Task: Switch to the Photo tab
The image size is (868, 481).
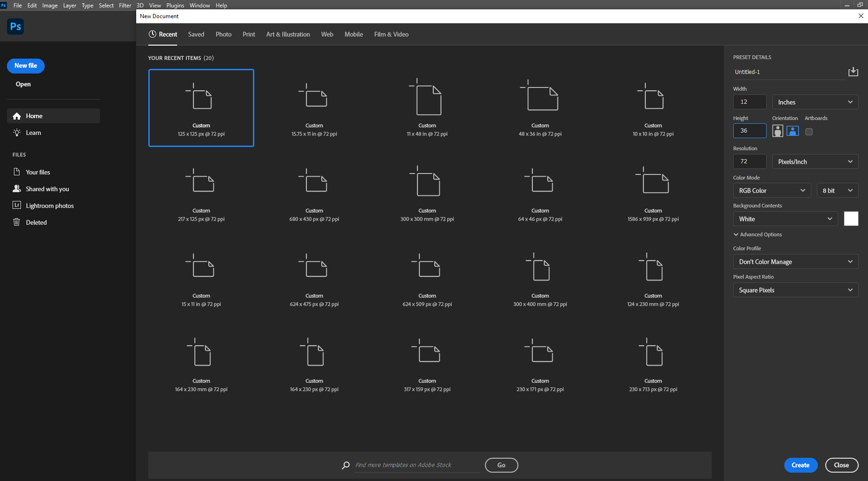Action: 224,34
